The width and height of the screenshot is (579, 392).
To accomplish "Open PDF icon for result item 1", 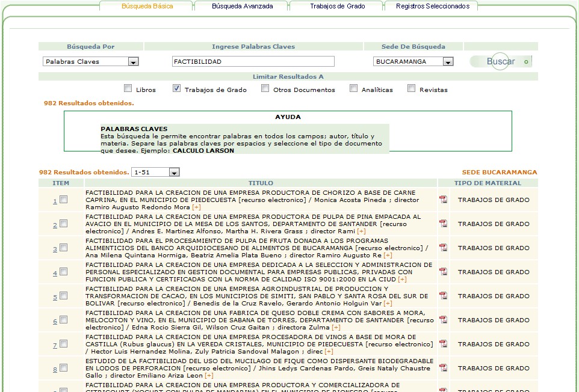I will click(x=443, y=200).
